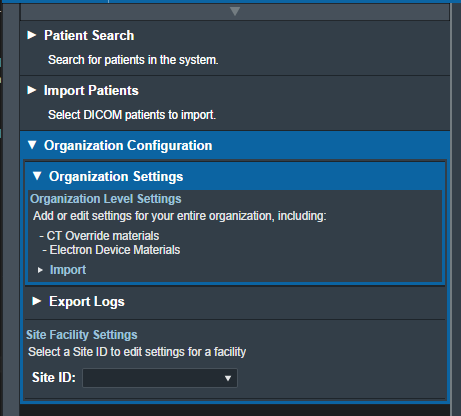Viewport: 461px width, 416px height.
Task: Click the Site Facility Settings title
Action: point(82,335)
